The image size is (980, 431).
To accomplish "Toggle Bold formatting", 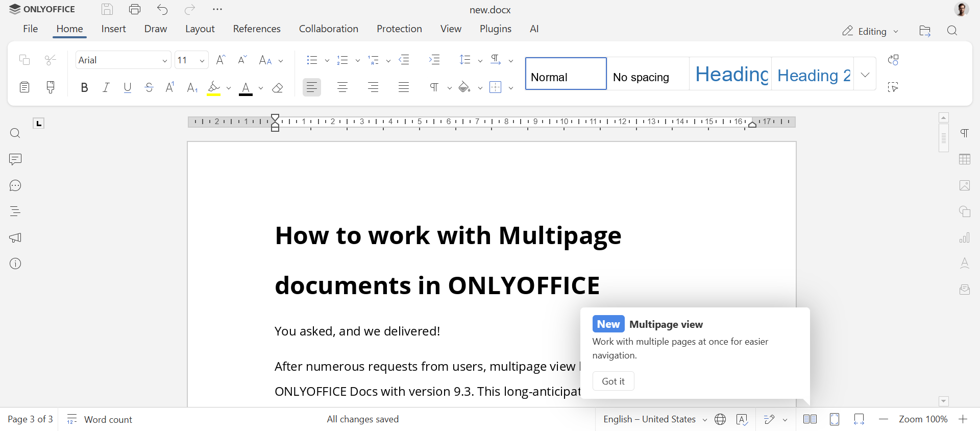I will pos(84,87).
